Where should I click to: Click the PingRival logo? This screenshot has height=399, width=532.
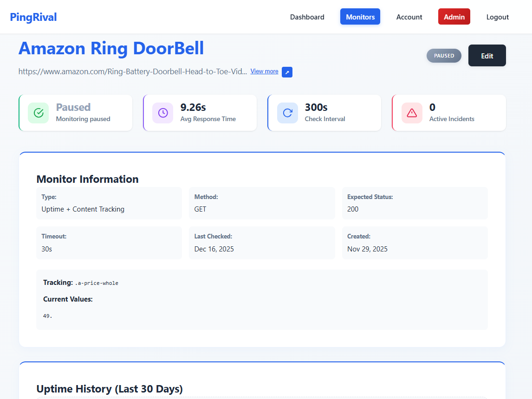33,17
